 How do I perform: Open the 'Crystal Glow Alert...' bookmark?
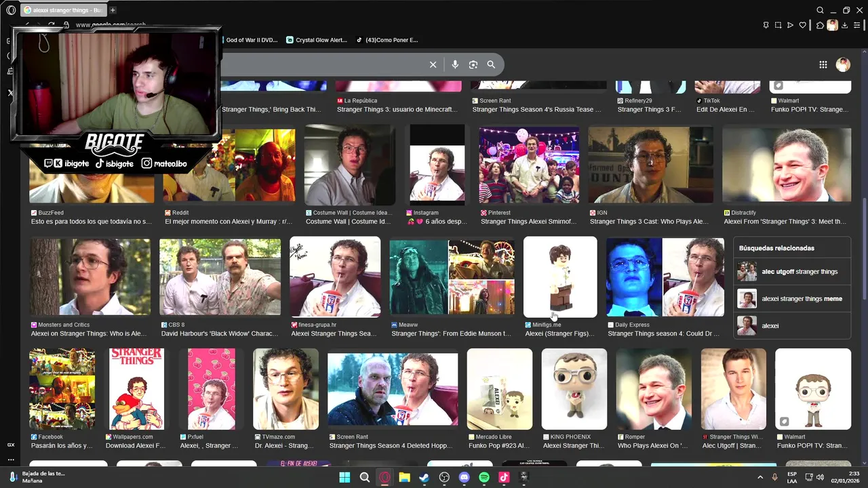pos(317,40)
